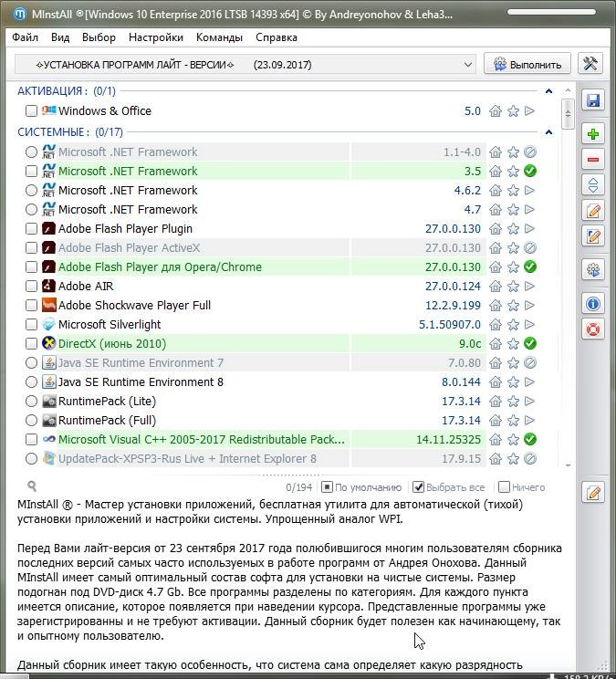616x679 pixels.
Task: Click run arrow for RuntimePack (Lite)
Action: click(529, 402)
